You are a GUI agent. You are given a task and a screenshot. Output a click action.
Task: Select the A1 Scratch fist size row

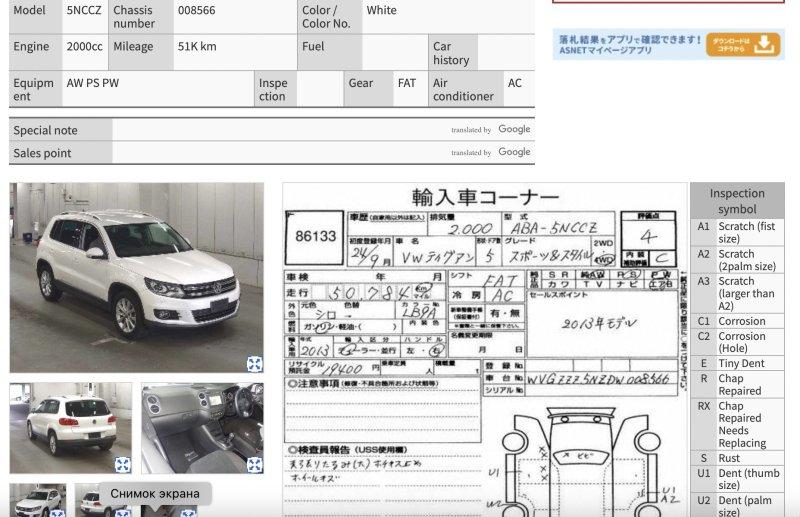click(x=737, y=233)
